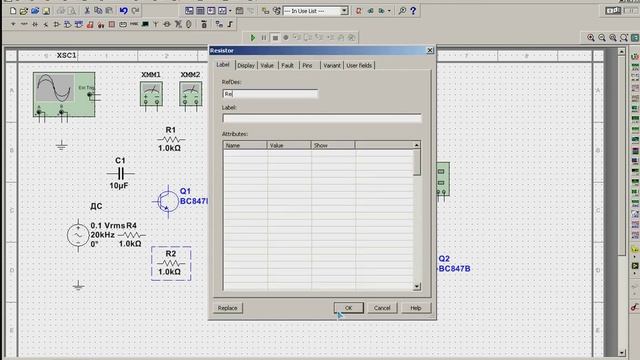Click the Stop simulation button
Screen dimensions: 640x360
tap(275, 38)
